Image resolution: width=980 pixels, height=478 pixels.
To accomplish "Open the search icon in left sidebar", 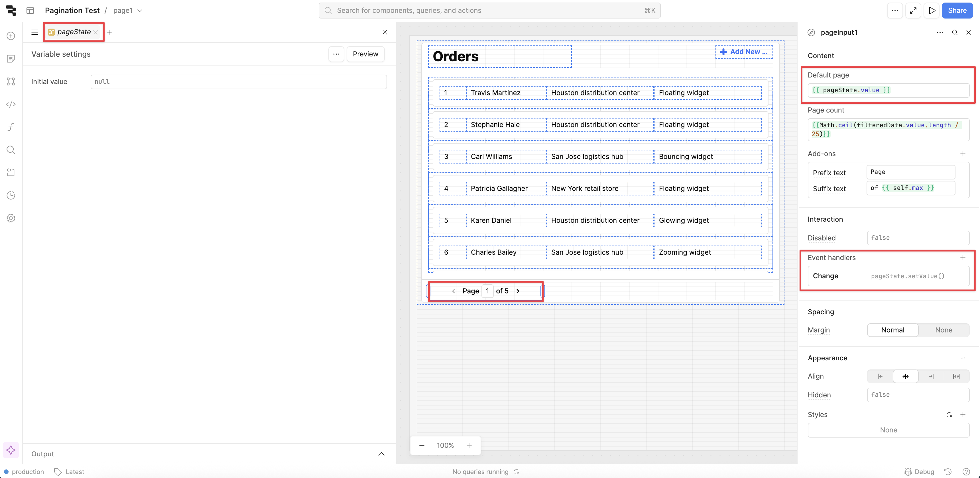I will (x=11, y=150).
